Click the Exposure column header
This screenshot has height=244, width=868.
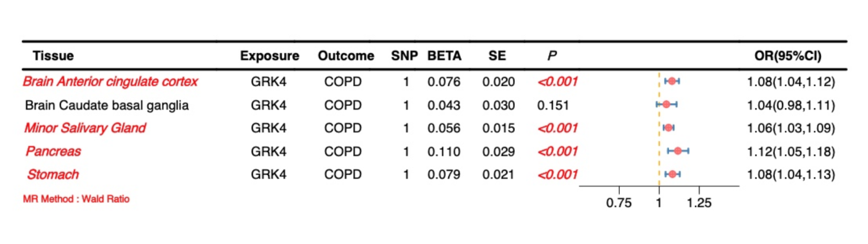coord(269,56)
